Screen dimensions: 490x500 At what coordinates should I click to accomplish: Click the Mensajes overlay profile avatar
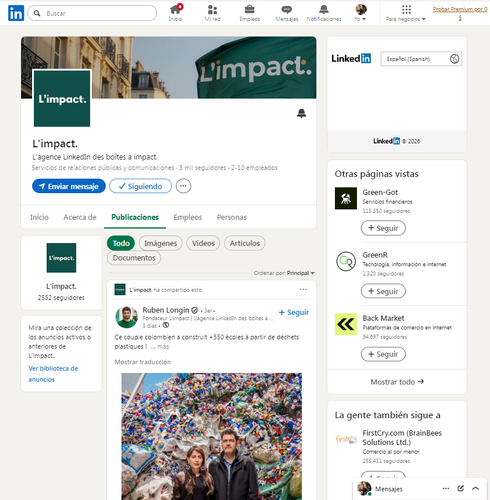(364, 489)
